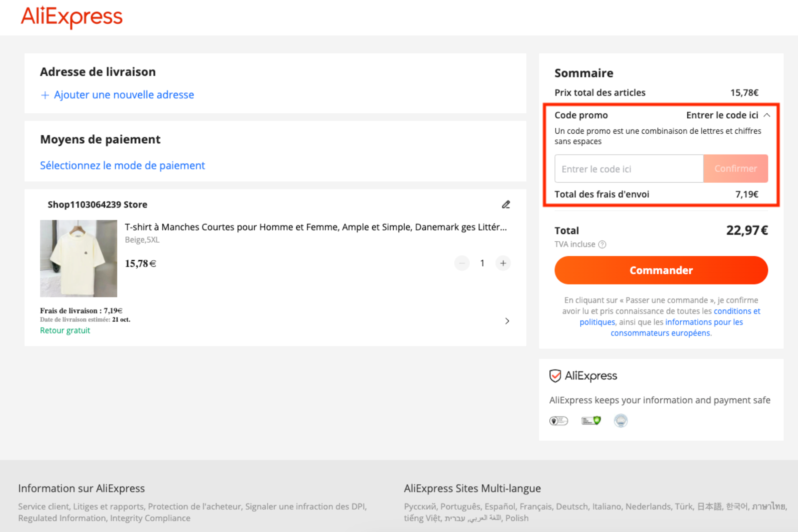Click the 15,78€ item price under product
The width and height of the screenshot is (798, 532).
pyautogui.click(x=140, y=264)
